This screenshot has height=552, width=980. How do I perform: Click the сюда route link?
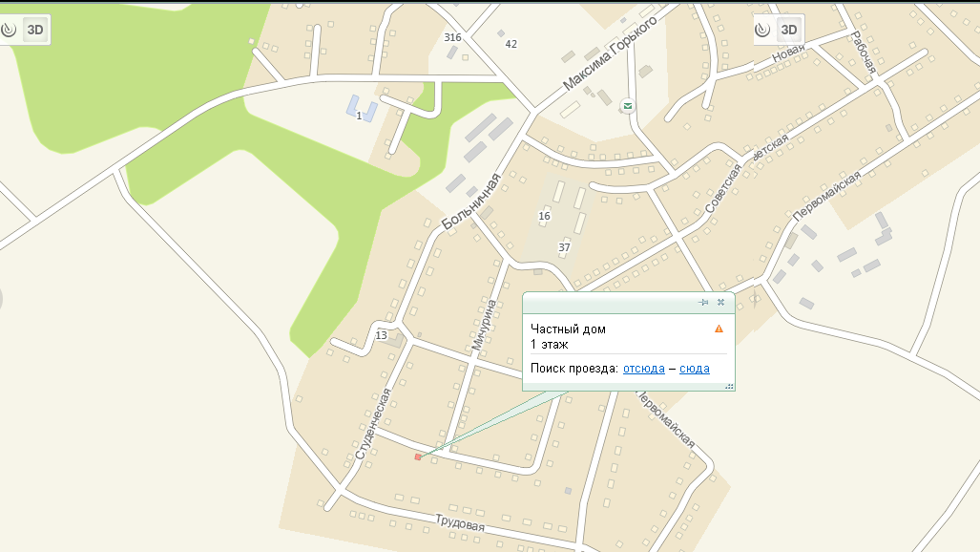(695, 369)
